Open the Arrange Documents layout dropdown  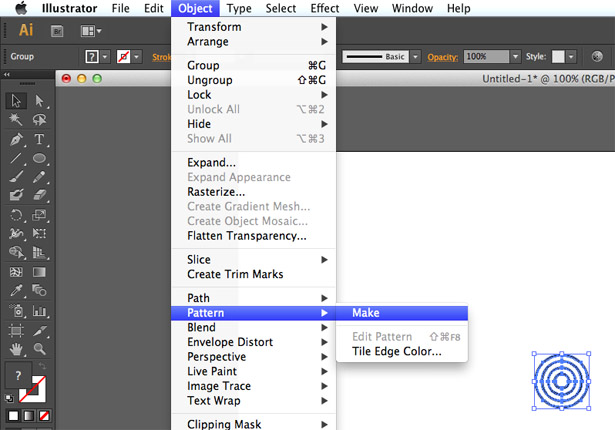click(x=91, y=31)
